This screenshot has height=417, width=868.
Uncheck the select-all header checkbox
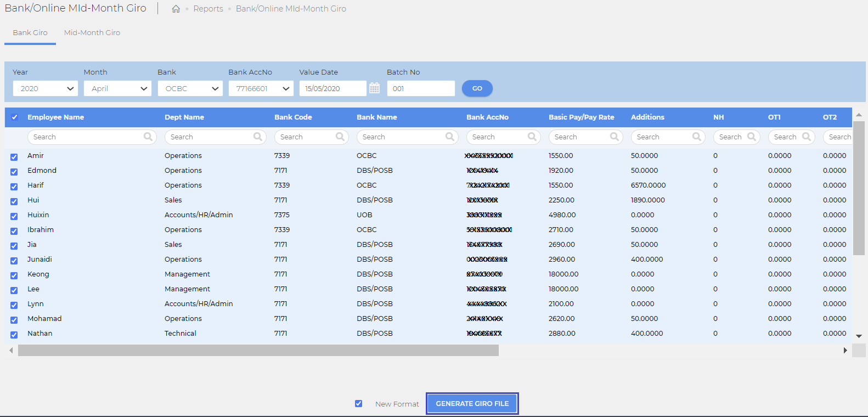15,117
